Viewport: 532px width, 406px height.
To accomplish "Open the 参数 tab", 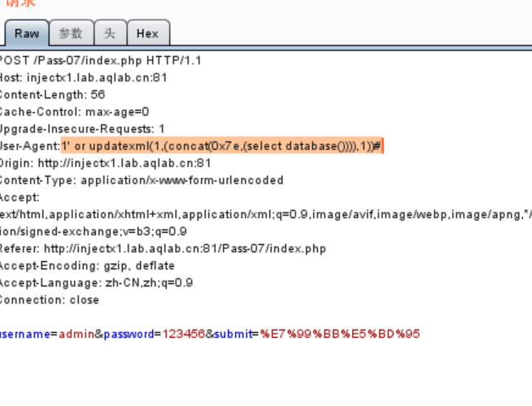I will [72, 33].
